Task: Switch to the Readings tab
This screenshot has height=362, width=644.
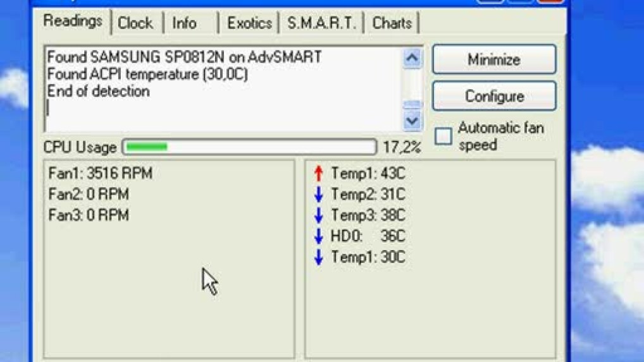Action: [x=73, y=21]
